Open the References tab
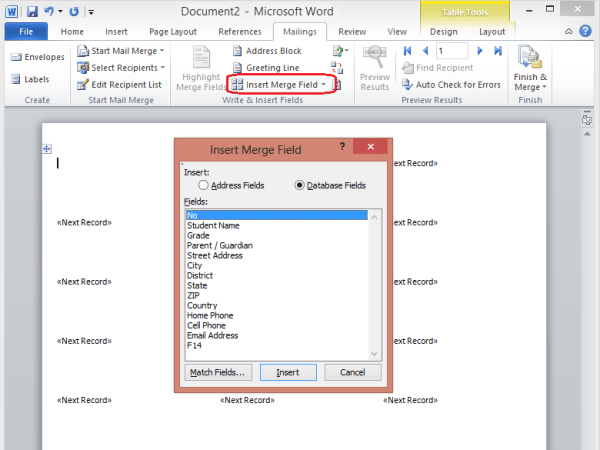Viewport: 600px width, 450px height. pyautogui.click(x=240, y=32)
